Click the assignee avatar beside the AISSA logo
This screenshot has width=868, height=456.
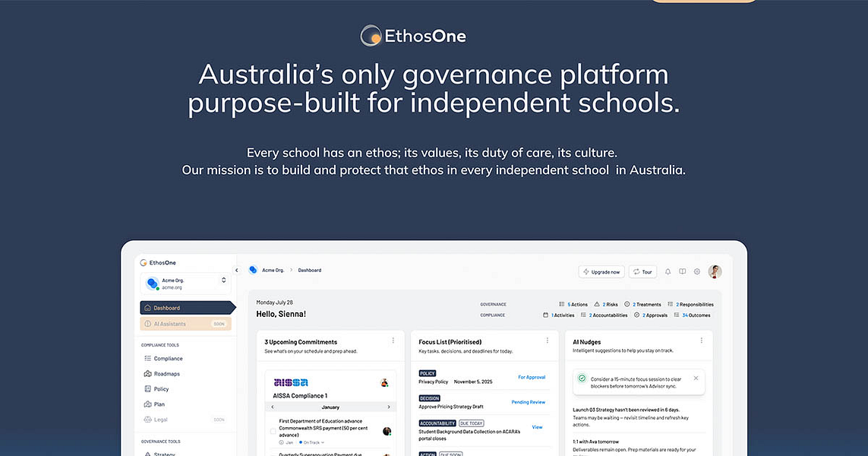[384, 382]
